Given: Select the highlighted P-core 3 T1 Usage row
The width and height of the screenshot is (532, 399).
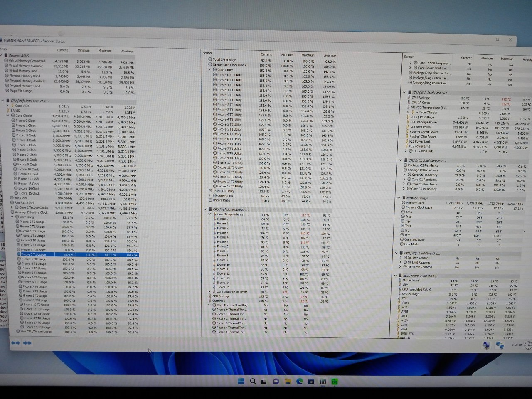Looking at the screenshot, I should coord(78,254).
